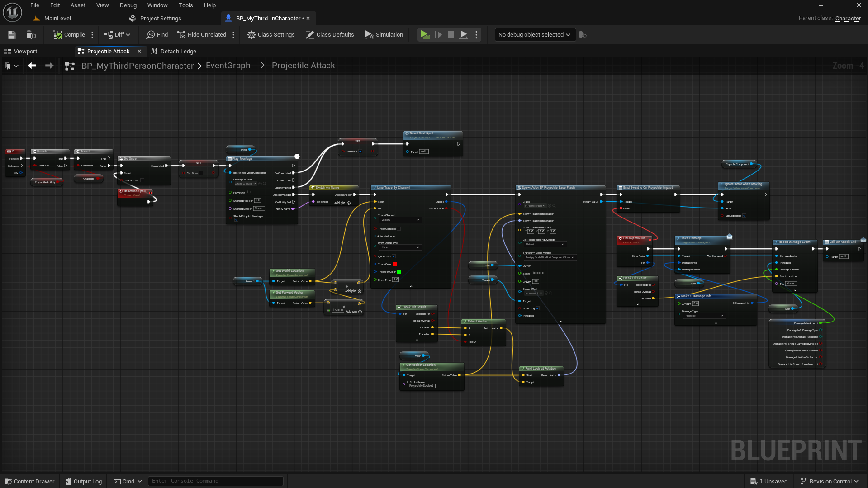Image resolution: width=868 pixels, height=488 pixels.
Task: Switch to Project Settings tab
Action: tap(155, 19)
